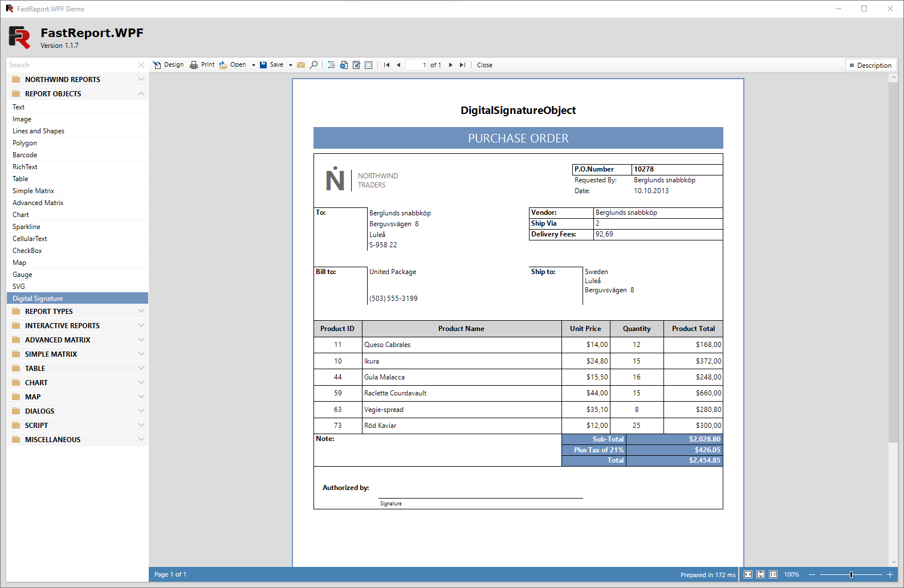
Task: Click the Close preview button
Action: pos(484,65)
